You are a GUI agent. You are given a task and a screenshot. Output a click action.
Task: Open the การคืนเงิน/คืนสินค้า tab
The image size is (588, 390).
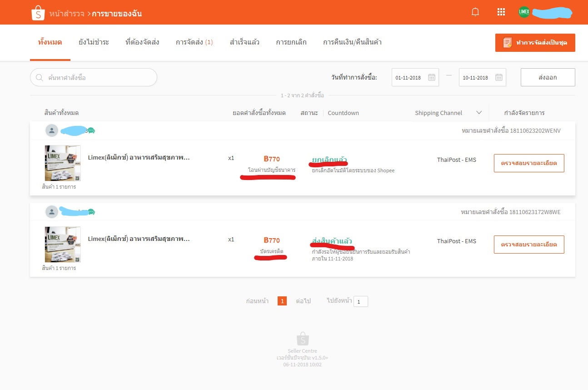pos(352,42)
